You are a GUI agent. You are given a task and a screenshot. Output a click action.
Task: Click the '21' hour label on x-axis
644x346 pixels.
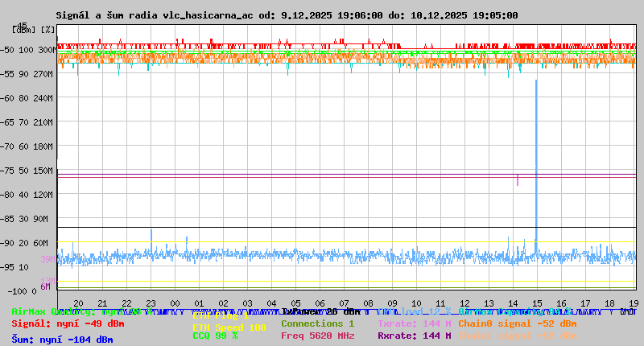tap(102, 303)
